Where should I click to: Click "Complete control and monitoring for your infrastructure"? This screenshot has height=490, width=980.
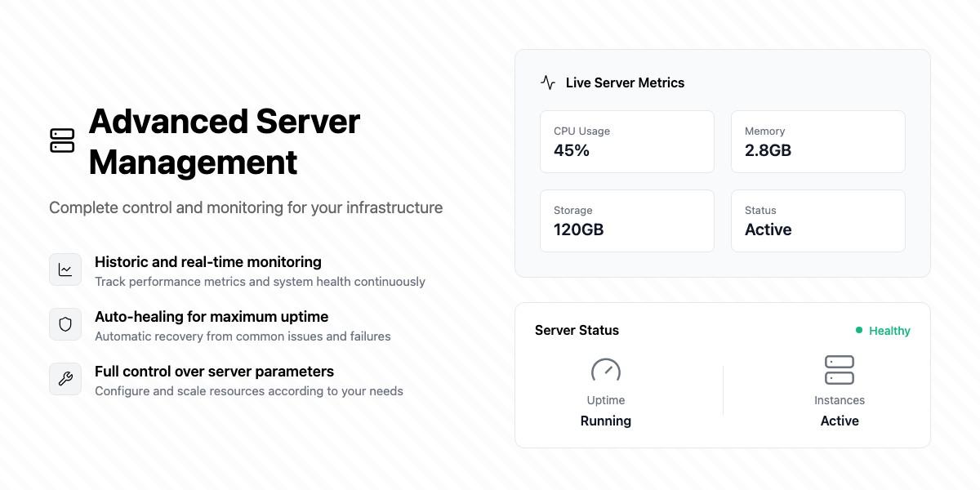[x=246, y=207]
